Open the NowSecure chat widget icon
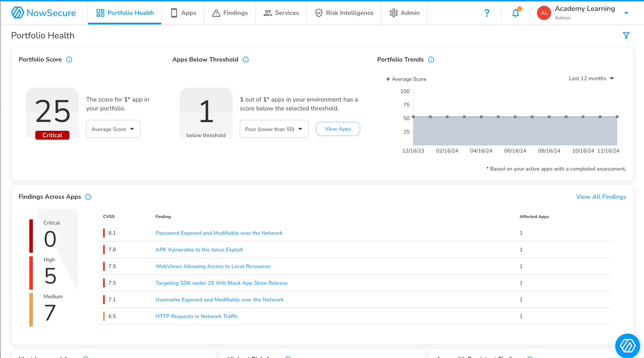The width and height of the screenshot is (644, 358). (x=628, y=345)
